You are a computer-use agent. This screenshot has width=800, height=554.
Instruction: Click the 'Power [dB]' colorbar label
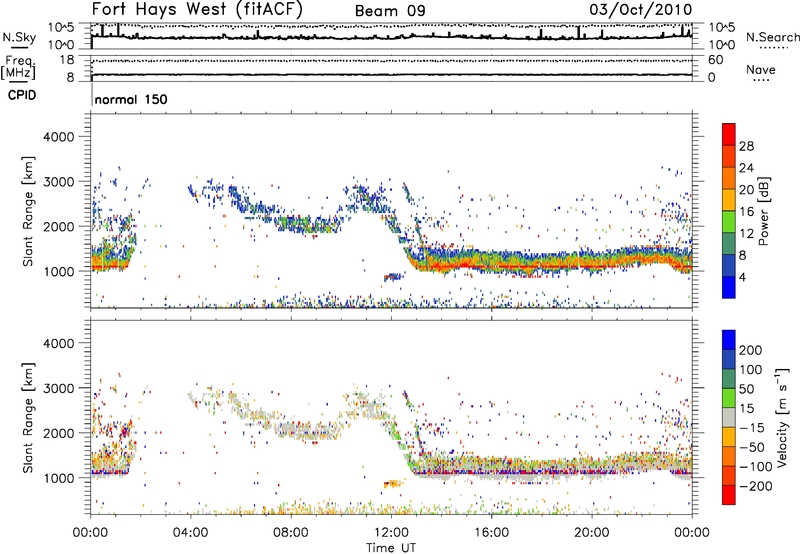click(x=763, y=211)
